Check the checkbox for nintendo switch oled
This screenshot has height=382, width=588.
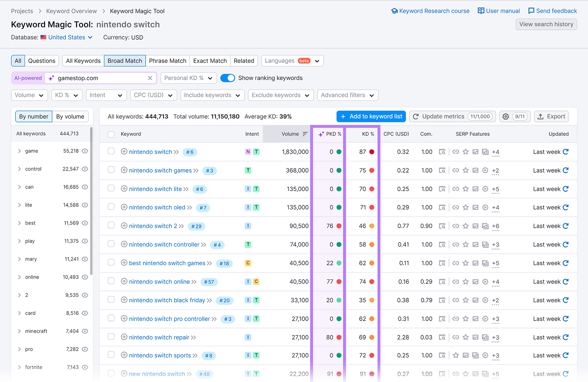click(x=111, y=207)
